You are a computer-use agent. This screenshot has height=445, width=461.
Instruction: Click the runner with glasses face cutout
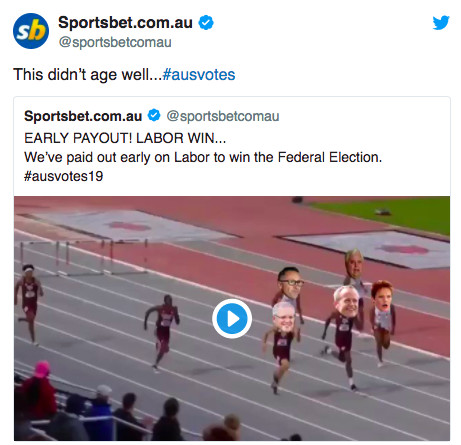pos(290,282)
